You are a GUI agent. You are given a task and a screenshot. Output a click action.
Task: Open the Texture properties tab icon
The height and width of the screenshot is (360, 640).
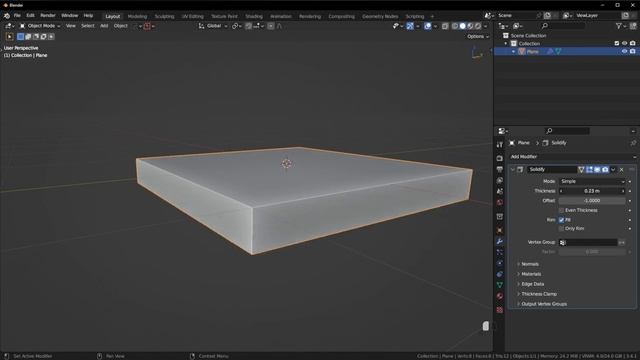click(x=500, y=310)
